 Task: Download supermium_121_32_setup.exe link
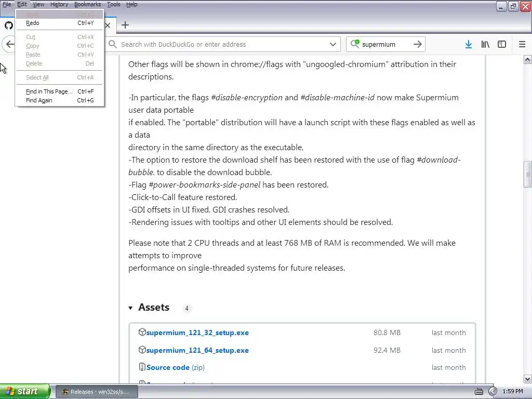(x=197, y=333)
